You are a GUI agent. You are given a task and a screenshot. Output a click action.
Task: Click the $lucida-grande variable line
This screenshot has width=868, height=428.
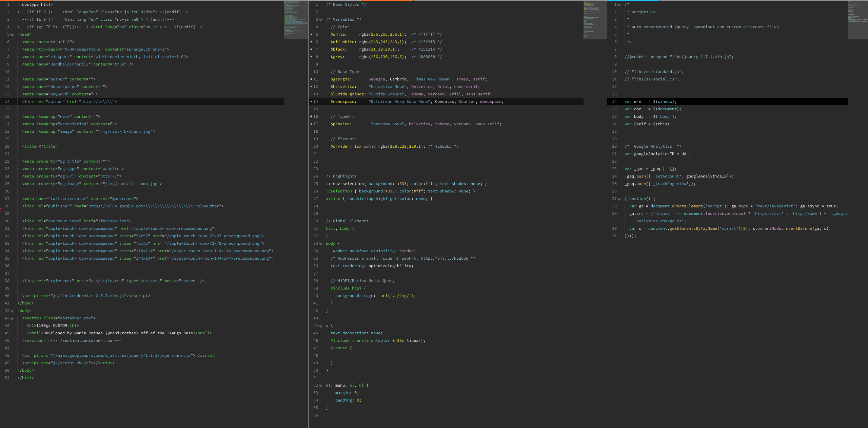411,94
